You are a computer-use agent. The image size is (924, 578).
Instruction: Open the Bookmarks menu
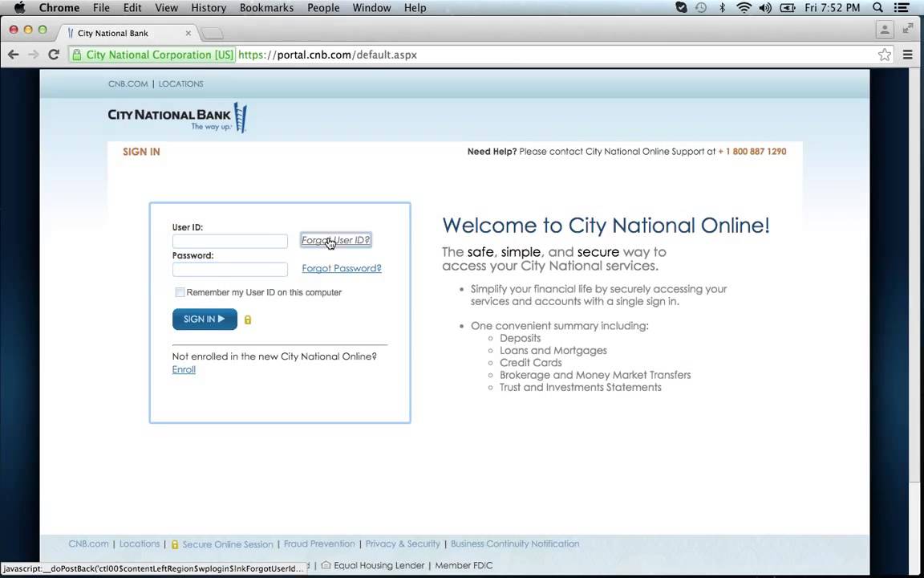[x=266, y=8]
